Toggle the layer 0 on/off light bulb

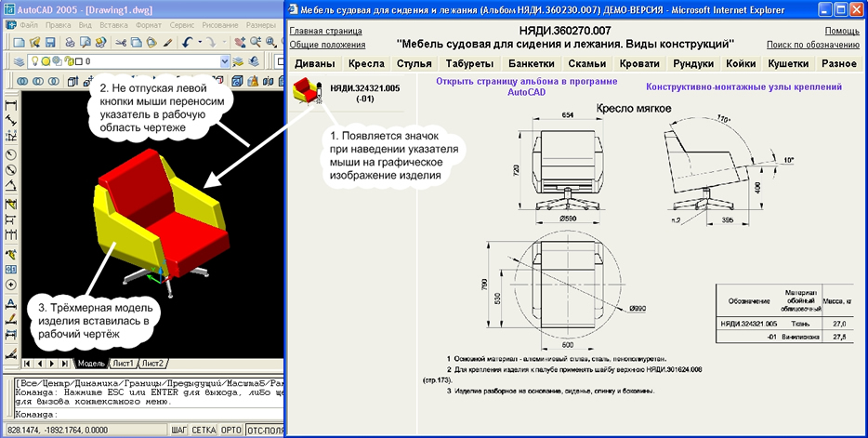[x=34, y=61]
